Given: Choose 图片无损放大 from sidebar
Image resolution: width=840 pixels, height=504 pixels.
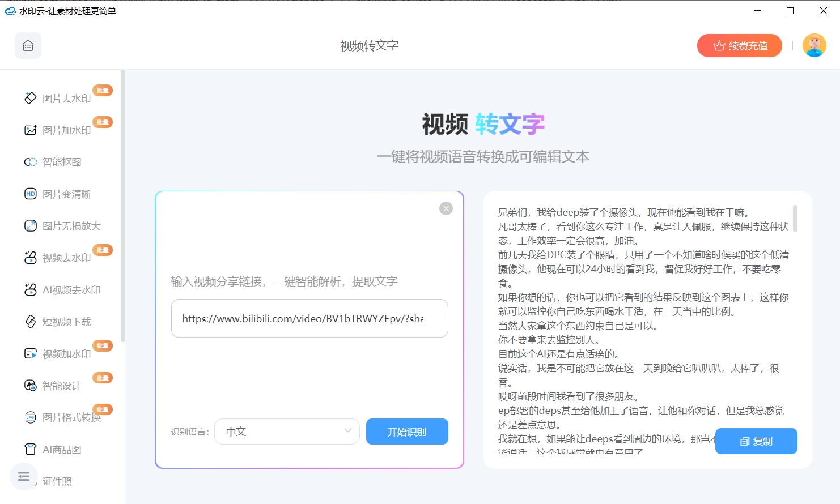Looking at the screenshot, I should (x=71, y=226).
